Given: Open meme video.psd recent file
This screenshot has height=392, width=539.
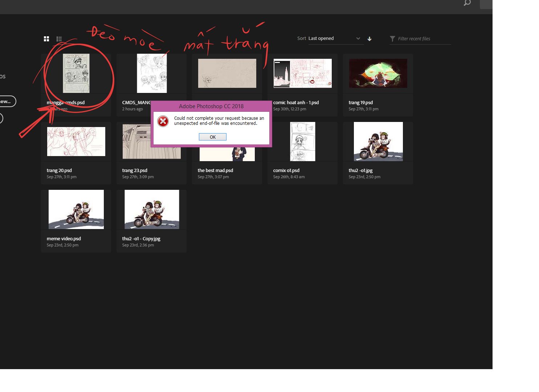Looking at the screenshot, I should (x=76, y=209).
